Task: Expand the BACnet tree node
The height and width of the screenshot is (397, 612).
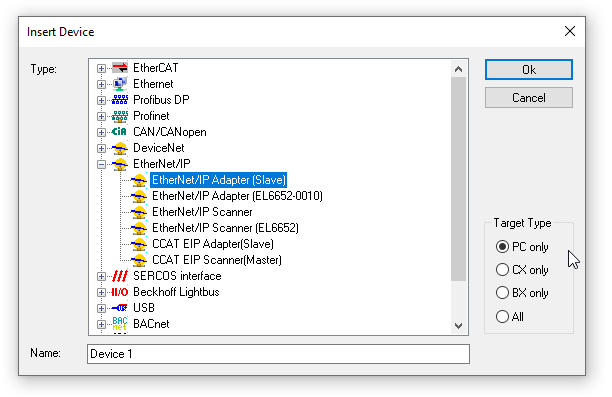Action: [101, 324]
